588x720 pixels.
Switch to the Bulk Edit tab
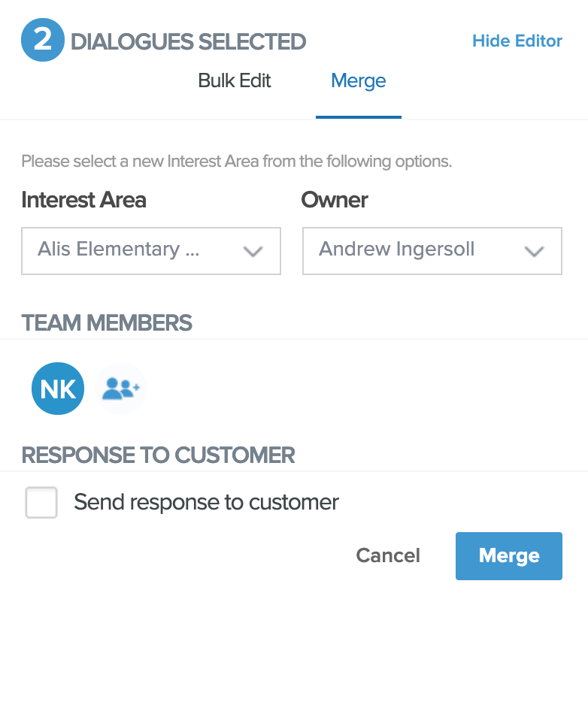click(x=235, y=81)
